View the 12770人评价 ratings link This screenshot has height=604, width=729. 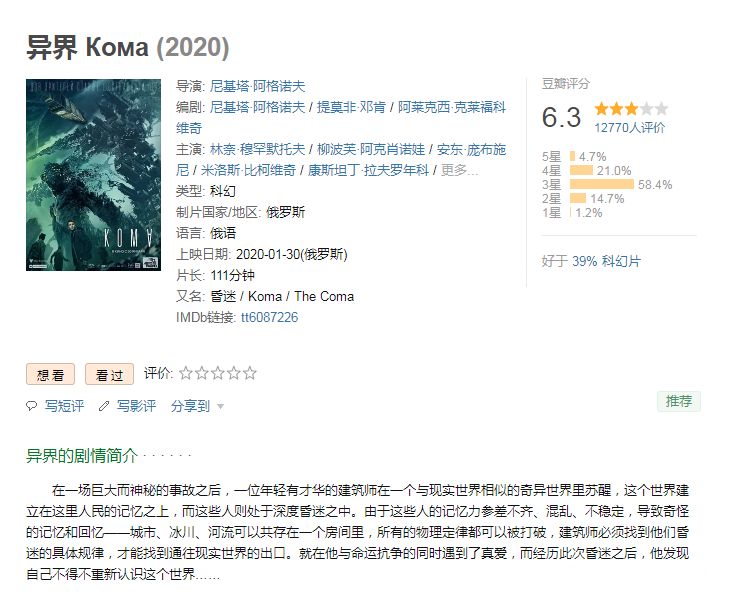630,127
